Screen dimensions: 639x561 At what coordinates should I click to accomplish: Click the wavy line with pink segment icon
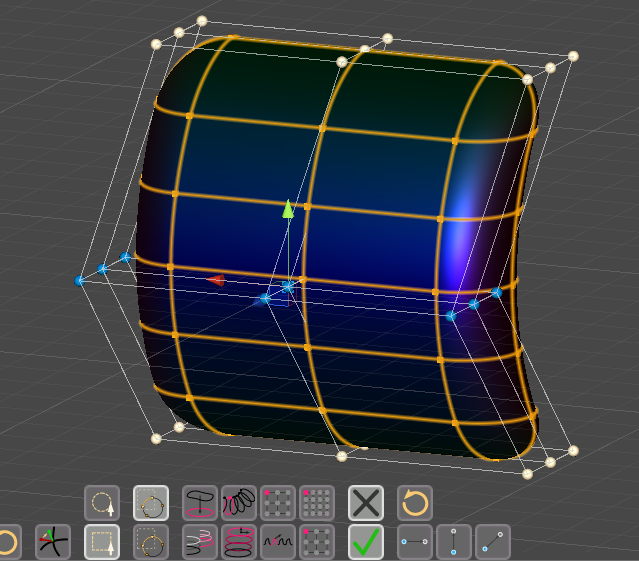click(278, 542)
